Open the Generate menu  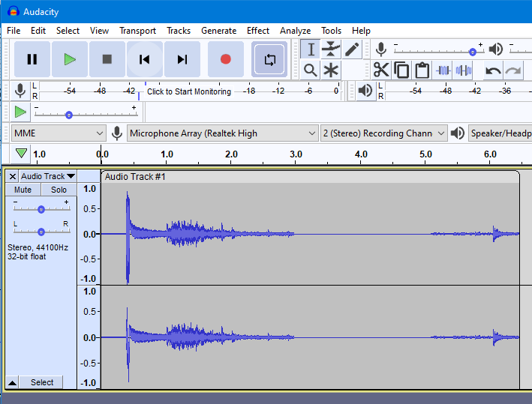pos(218,31)
